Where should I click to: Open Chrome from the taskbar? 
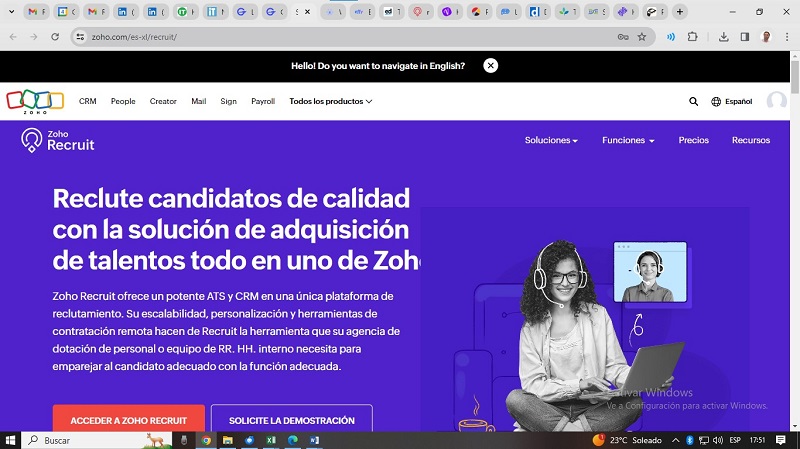pos(206,440)
